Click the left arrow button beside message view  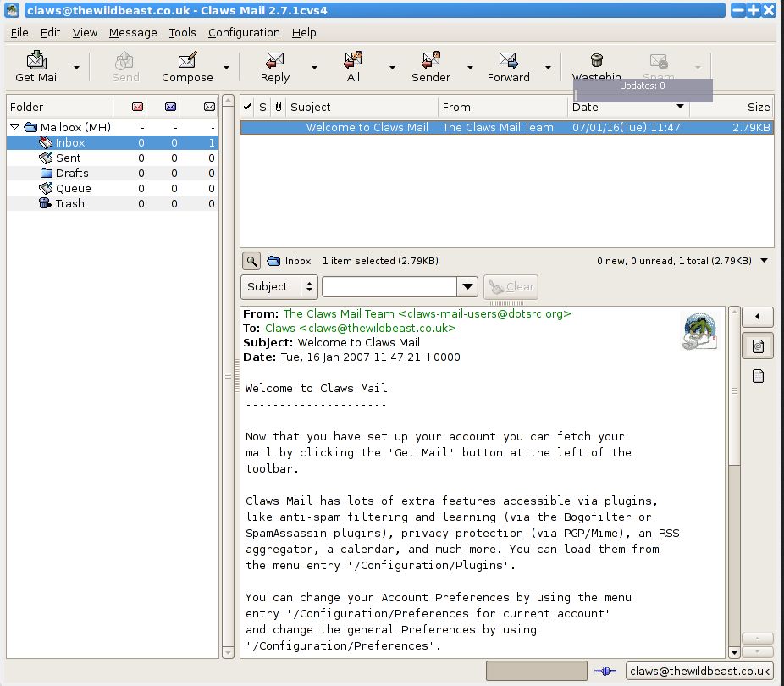758,316
